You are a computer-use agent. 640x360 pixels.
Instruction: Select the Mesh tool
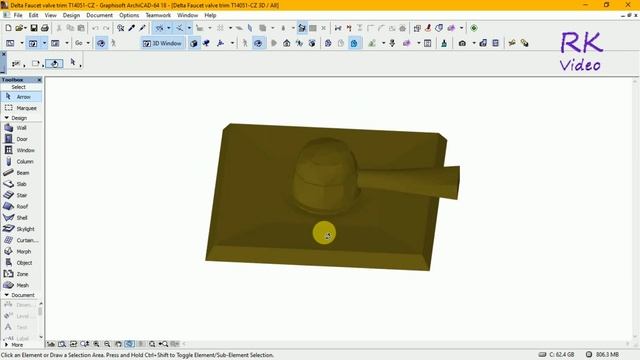pyautogui.click(x=21, y=285)
